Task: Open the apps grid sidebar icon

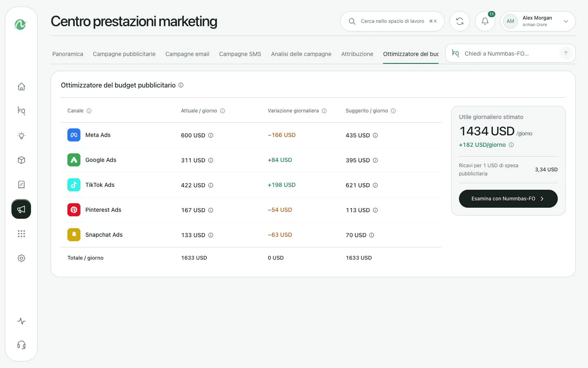Action: pyautogui.click(x=21, y=233)
